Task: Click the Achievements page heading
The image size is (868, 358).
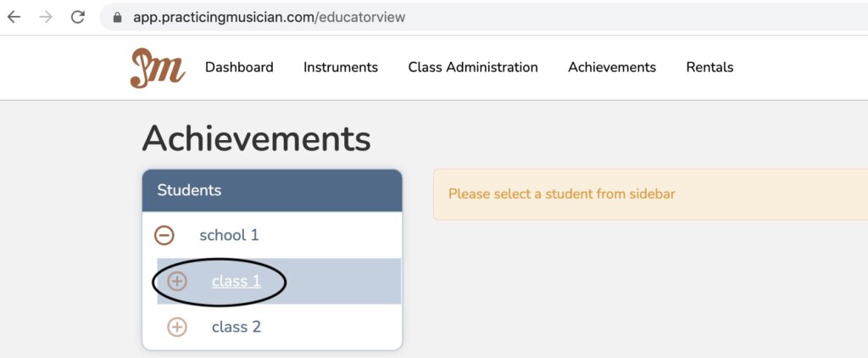Action: point(256,138)
